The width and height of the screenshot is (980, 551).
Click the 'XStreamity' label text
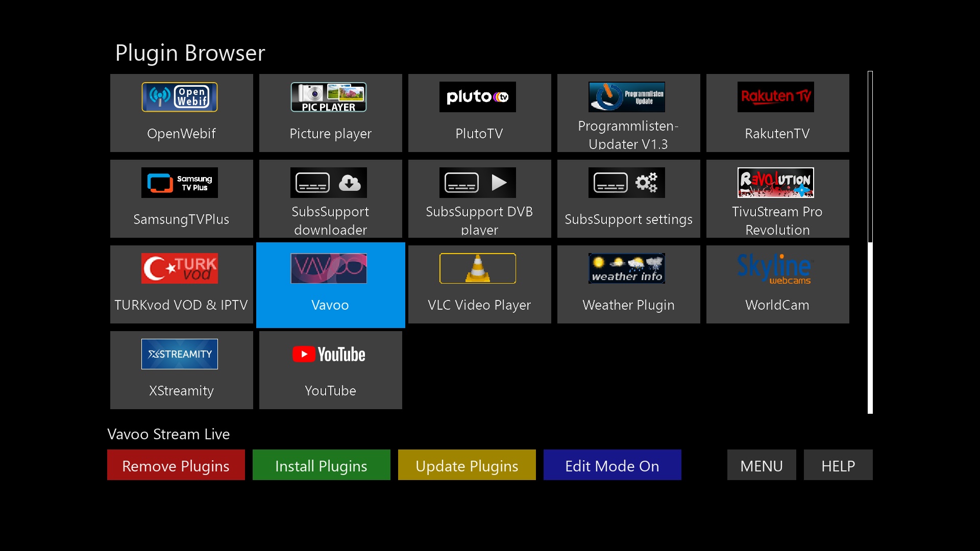(x=181, y=391)
